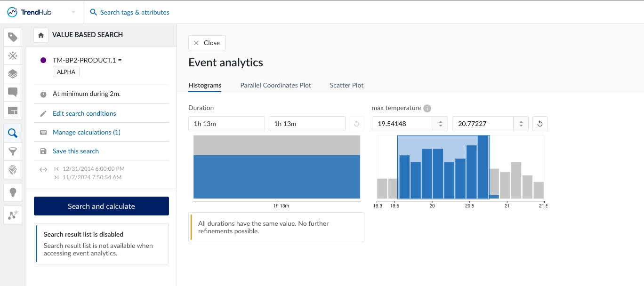Image resolution: width=644 pixels, height=286 pixels.
Task: Open the Scatter Plot tab
Action: pyautogui.click(x=346, y=85)
